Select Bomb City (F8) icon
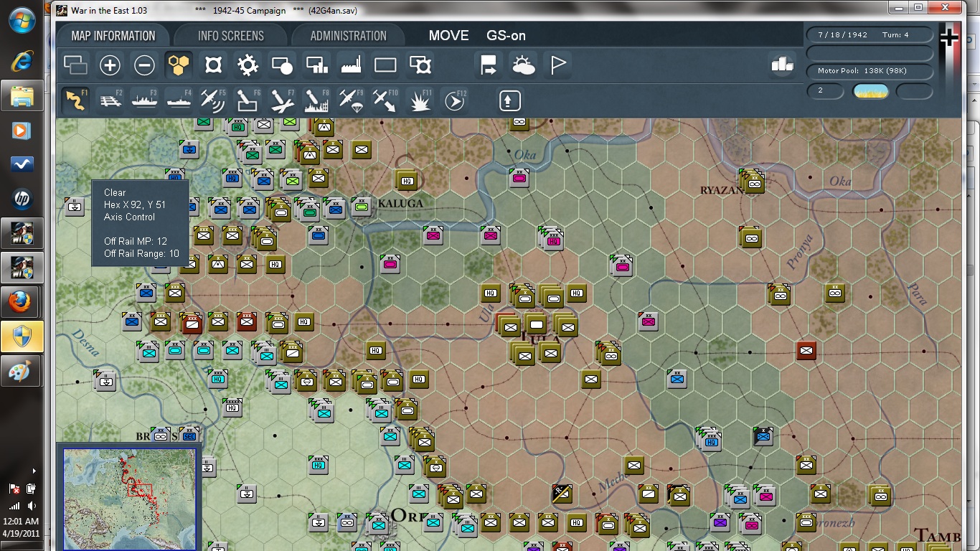The image size is (980, 551). pyautogui.click(x=316, y=100)
